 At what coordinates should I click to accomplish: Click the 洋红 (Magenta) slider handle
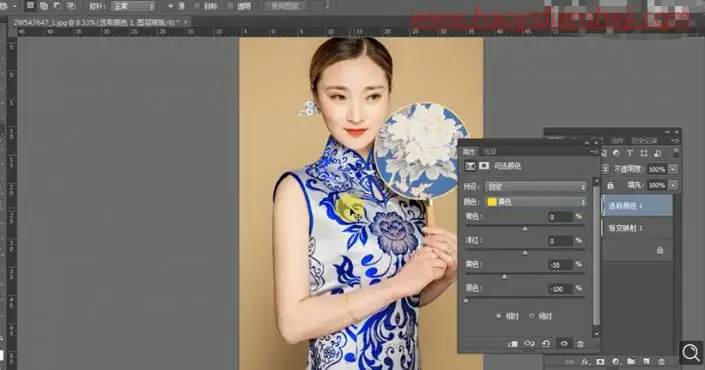pyautogui.click(x=525, y=253)
